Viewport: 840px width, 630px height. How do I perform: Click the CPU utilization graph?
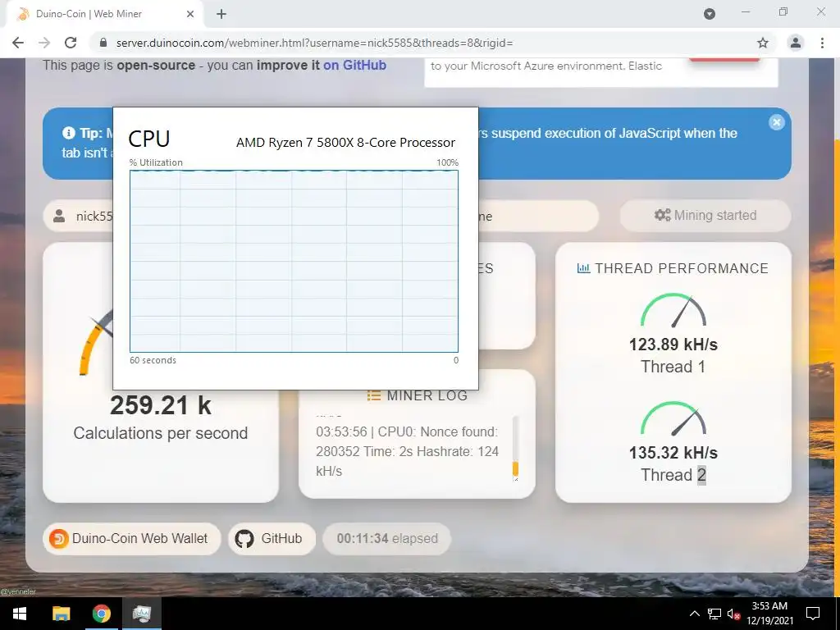294,261
